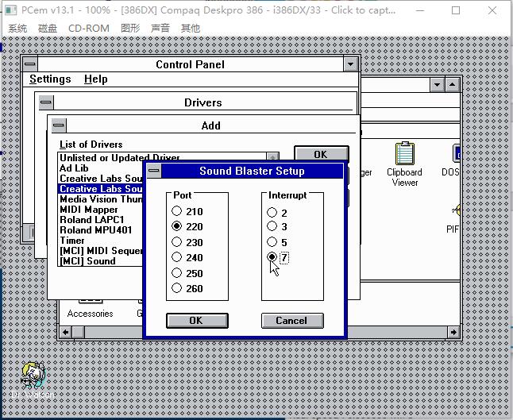The image size is (513, 420).
Task: Open PCem 系统 menu
Action: point(17,29)
